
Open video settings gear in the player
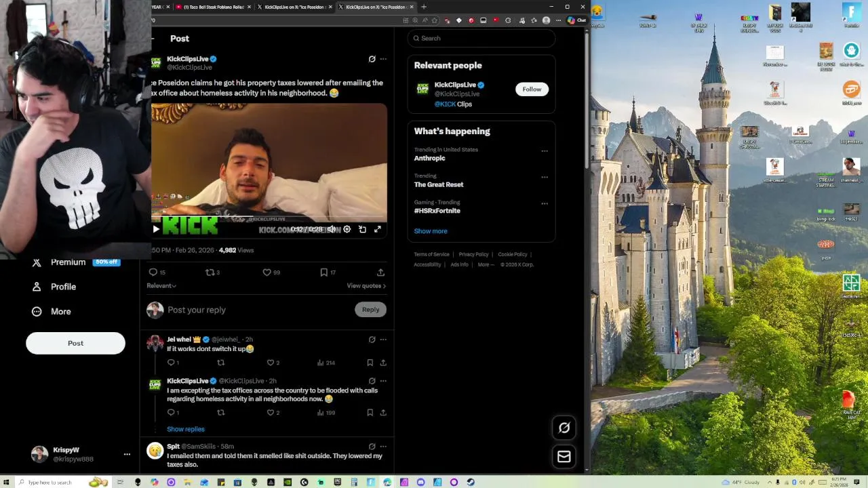tap(347, 229)
